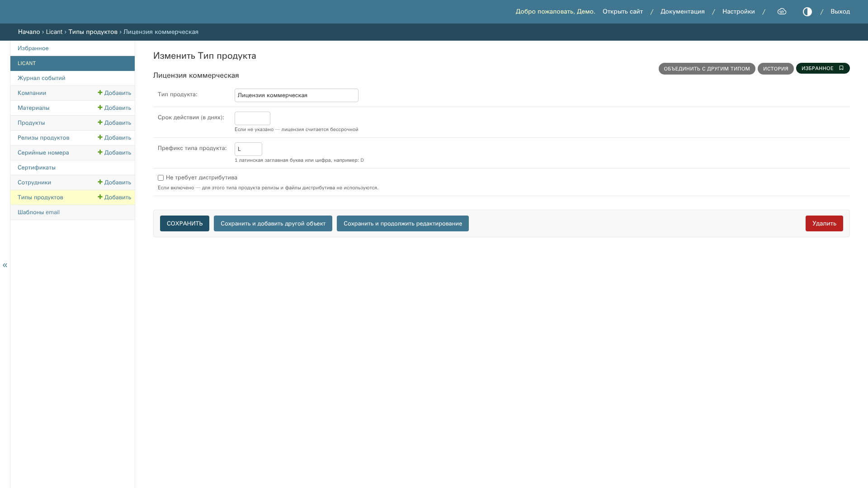Open Сертификаты in the sidebar

coord(37,168)
